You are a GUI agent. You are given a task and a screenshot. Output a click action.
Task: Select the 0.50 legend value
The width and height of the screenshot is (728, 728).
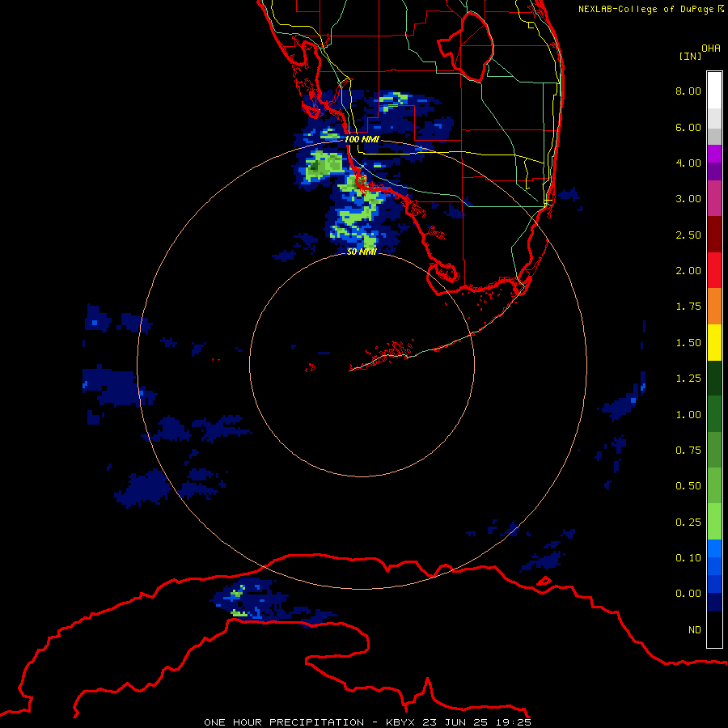(688, 486)
